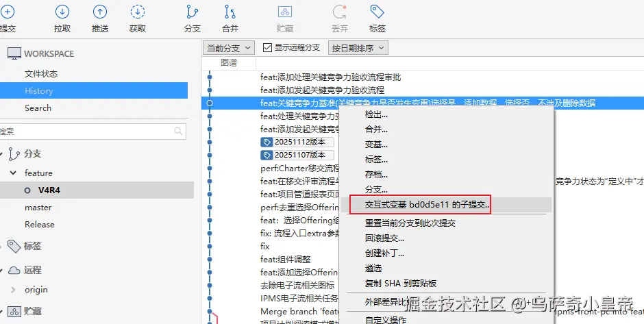This screenshot has height=324, width=644.
Task: Click the tag icon beside 标签 in sidebar
Action: tap(14, 247)
